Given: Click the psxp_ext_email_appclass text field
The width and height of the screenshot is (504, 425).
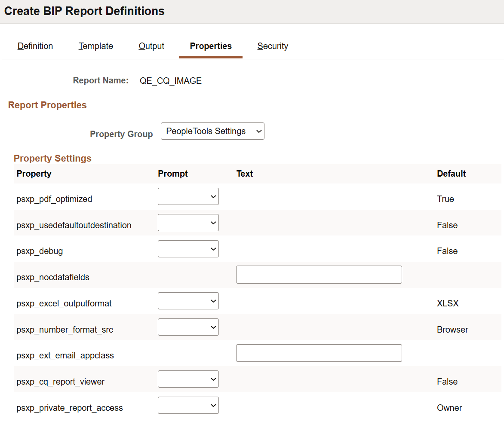Looking at the screenshot, I should click(319, 353).
